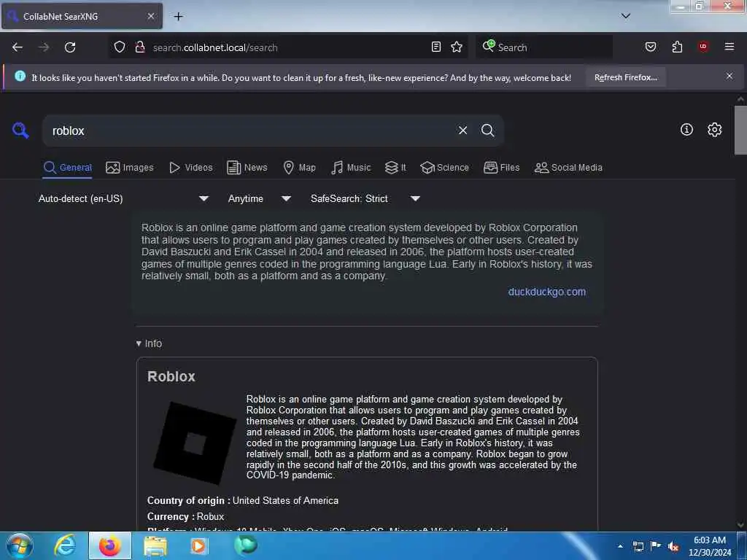Go back to the previous page
Viewport: 747px width, 560px height.
click(x=18, y=47)
